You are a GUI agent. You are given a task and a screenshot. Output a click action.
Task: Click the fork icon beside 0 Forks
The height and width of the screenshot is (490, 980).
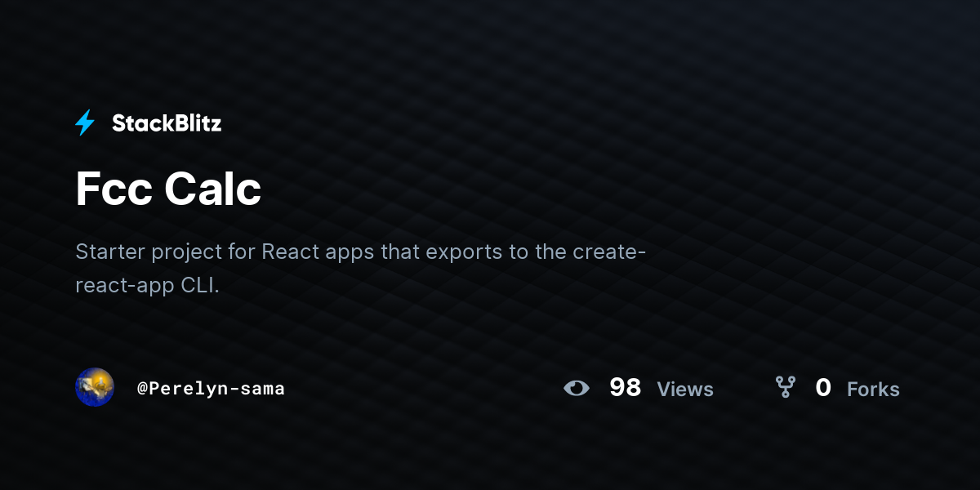786,387
